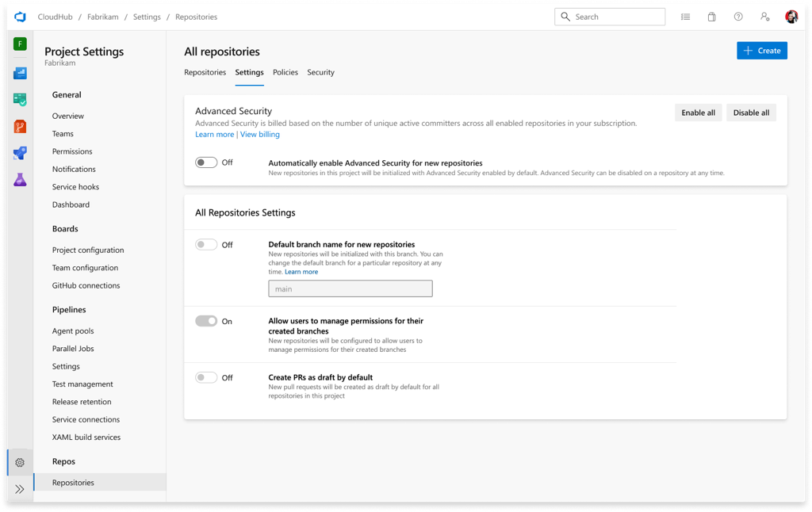Image resolution: width=812 pixels, height=512 pixels.
Task: Switch to the Policies tab
Action: [285, 72]
